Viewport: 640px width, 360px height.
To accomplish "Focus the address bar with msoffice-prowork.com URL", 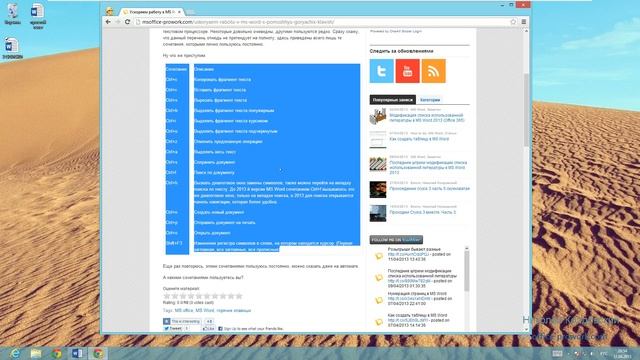I will pos(322,22).
